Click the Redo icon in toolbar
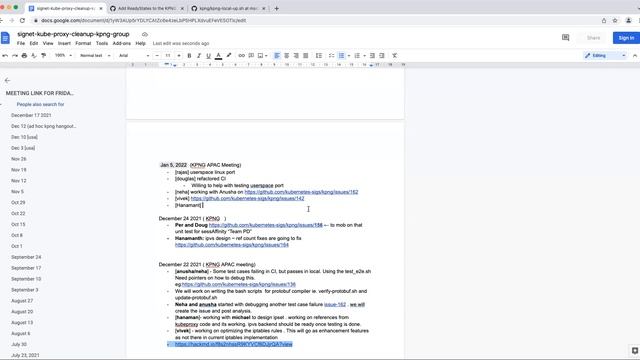Image resolution: width=640 pixels, height=360 pixels. [x=15, y=56]
